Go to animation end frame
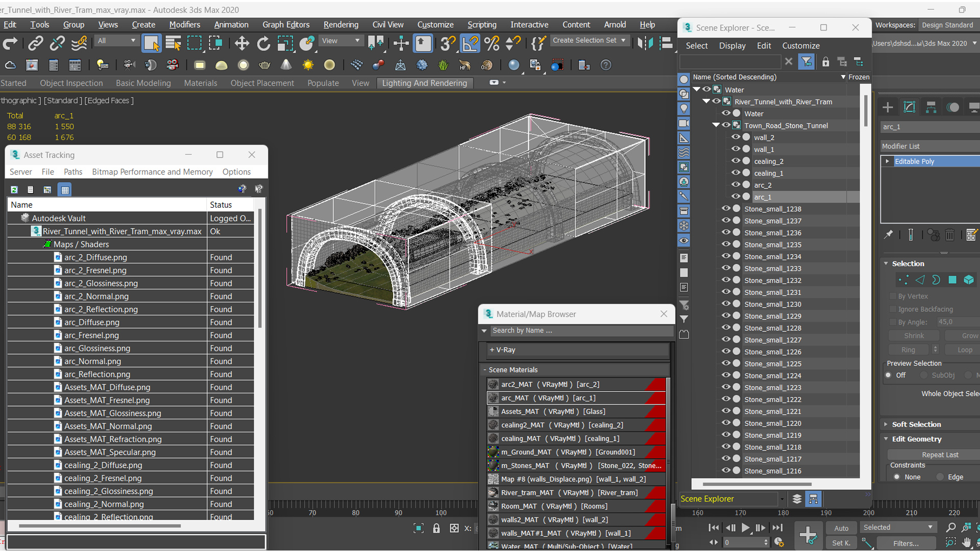 coord(777,528)
